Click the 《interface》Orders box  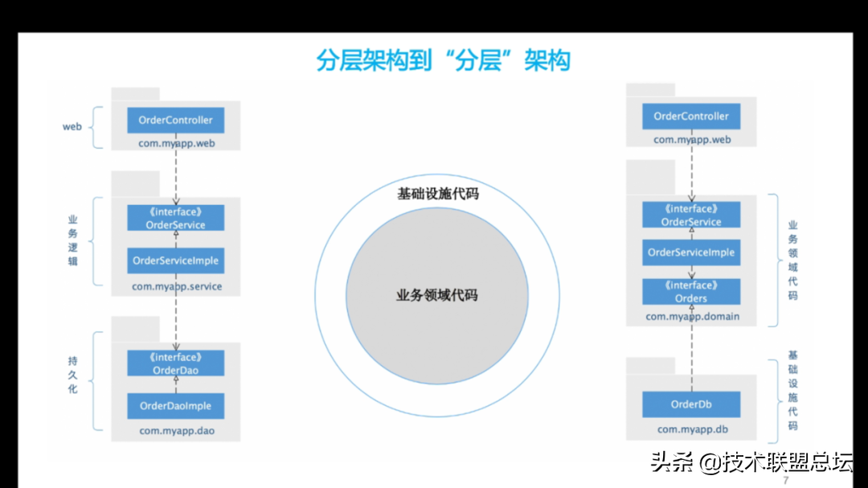691,292
